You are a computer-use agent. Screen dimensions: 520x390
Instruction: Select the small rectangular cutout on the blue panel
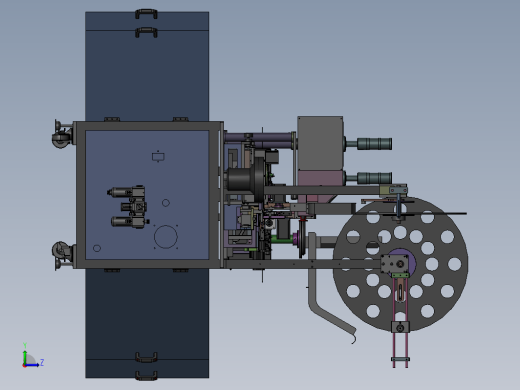[158, 157]
